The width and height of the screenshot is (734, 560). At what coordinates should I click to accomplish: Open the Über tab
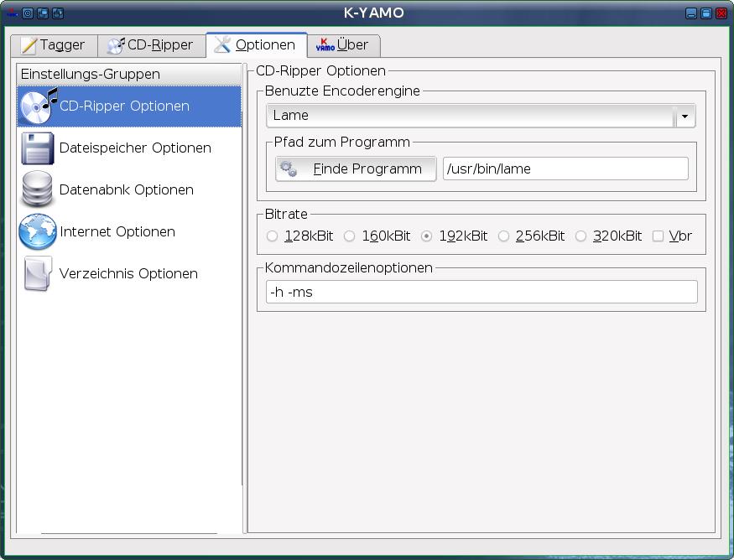click(343, 45)
